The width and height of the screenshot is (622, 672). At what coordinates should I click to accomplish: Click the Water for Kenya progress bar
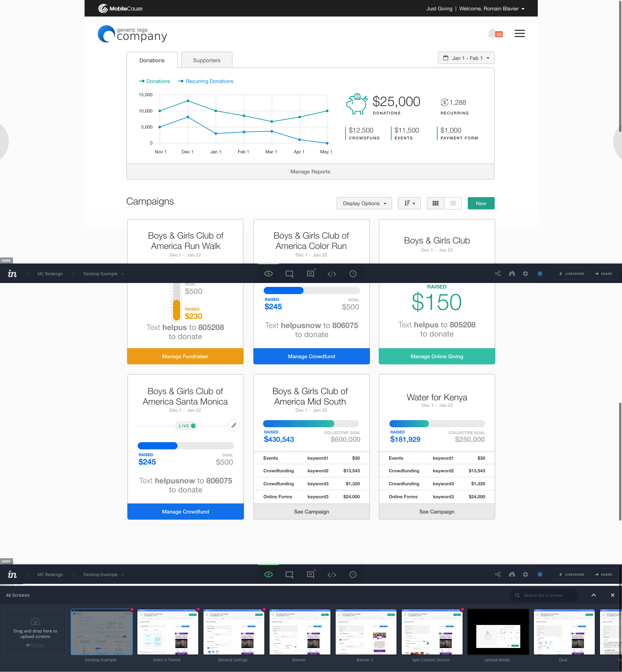tap(437, 423)
